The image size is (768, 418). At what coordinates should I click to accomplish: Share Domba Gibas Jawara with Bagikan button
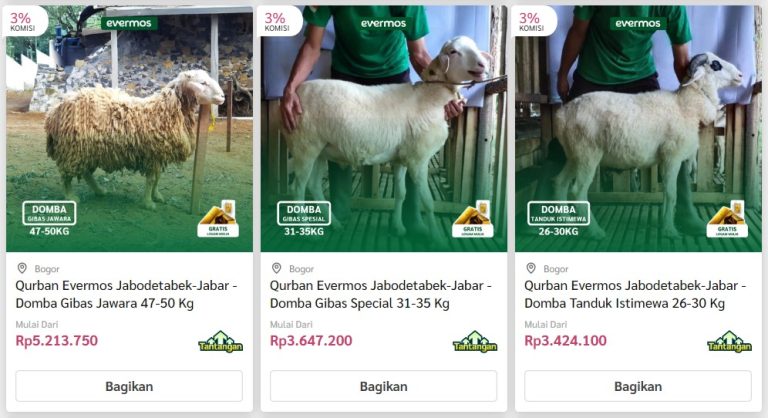point(129,386)
